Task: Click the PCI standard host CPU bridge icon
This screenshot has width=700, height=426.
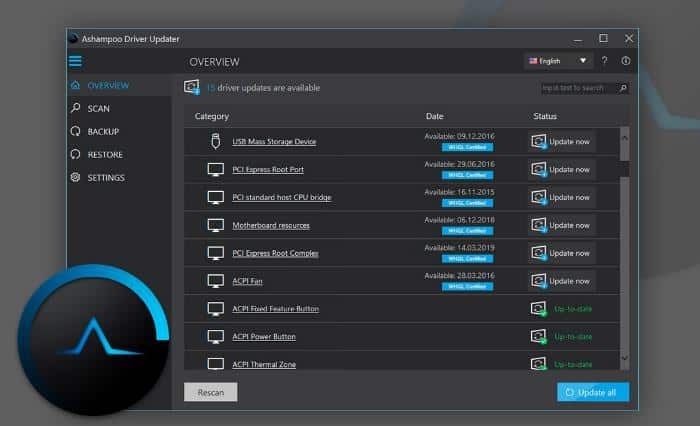Action: 216,197
